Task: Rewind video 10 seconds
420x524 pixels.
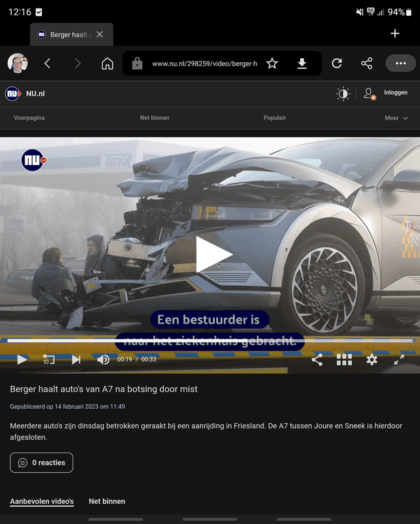Action: point(49,360)
